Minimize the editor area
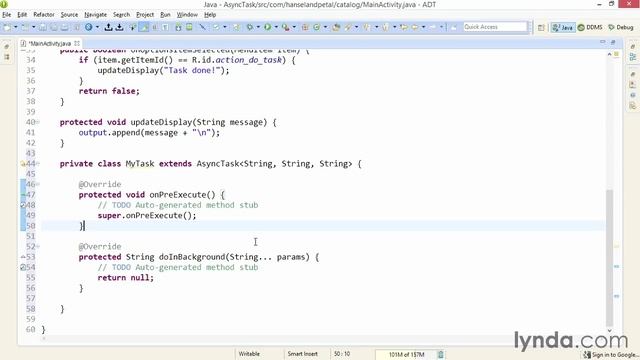The image size is (640, 360). pos(602,42)
